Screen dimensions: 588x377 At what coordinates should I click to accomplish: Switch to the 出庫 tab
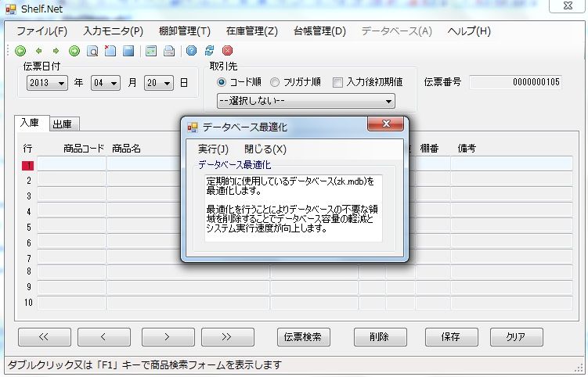[x=63, y=124]
